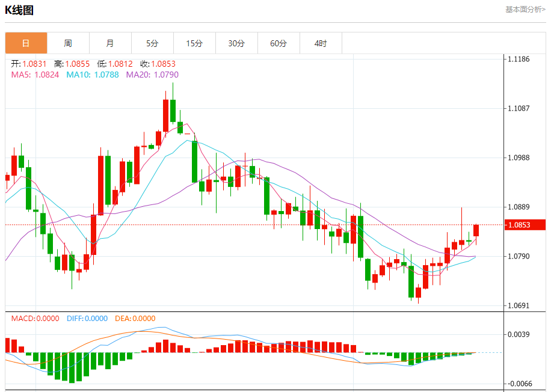Click the 1.1186 price axis label
The height and width of the screenshot is (392, 551).
tap(518, 59)
